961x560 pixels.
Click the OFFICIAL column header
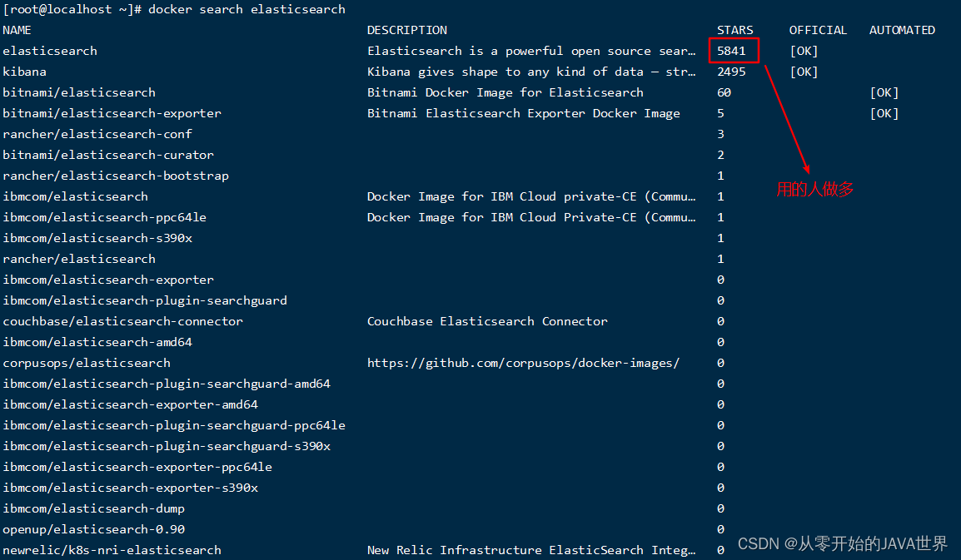click(x=817, y=30)
